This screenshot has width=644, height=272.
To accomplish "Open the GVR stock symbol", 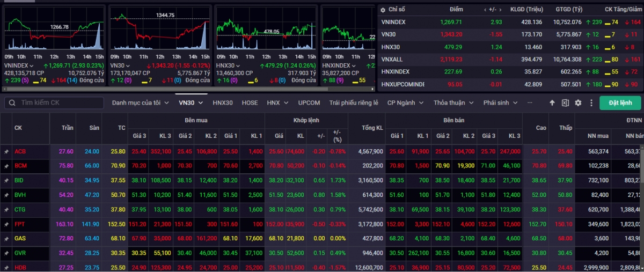I will (x=20, y=253).
